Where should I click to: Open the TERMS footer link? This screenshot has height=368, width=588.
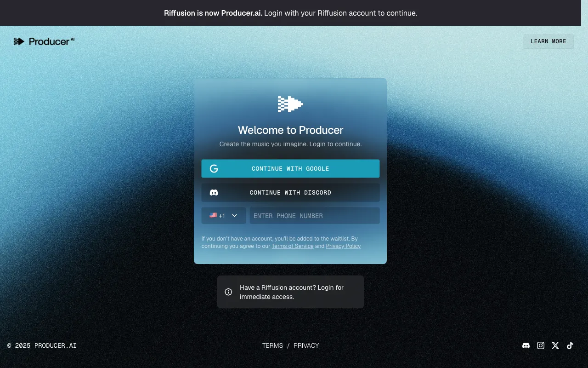coord(272,345)
